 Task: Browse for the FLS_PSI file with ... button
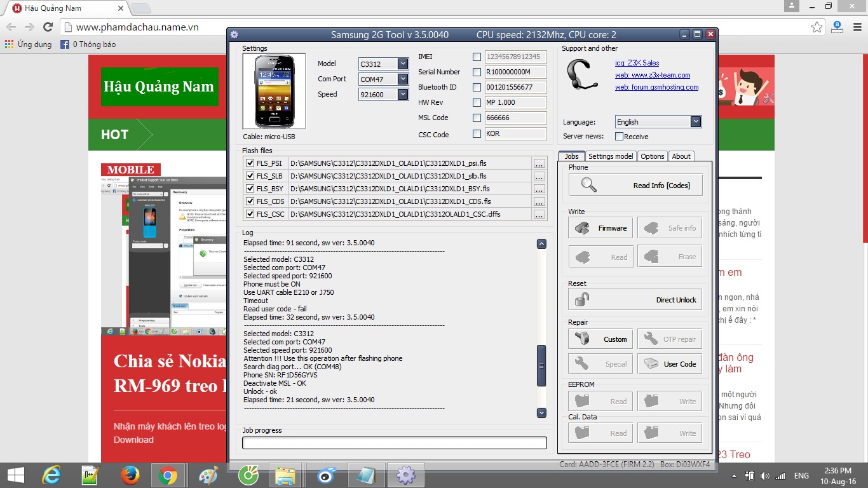(x=539, y=163)
